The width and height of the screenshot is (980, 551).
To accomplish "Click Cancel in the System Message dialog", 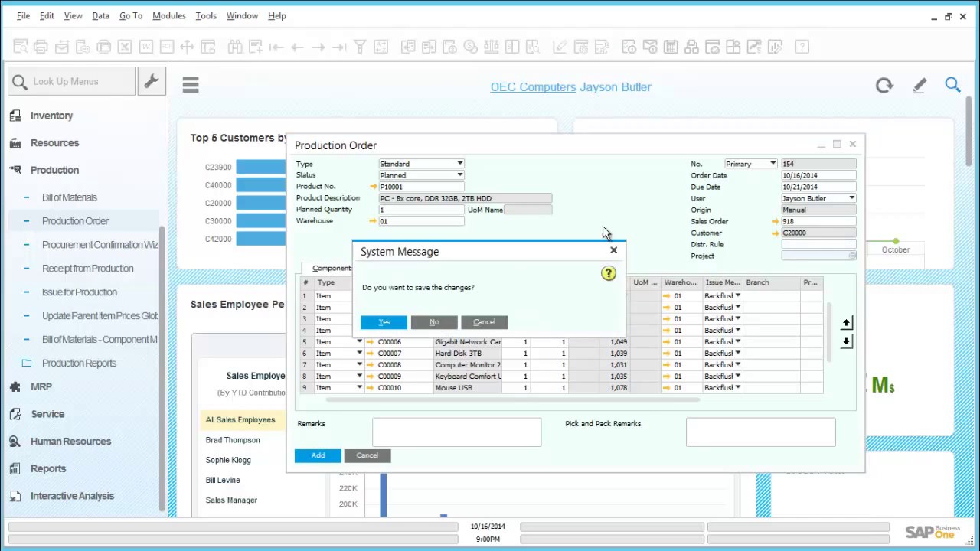I will click(484, 322).
